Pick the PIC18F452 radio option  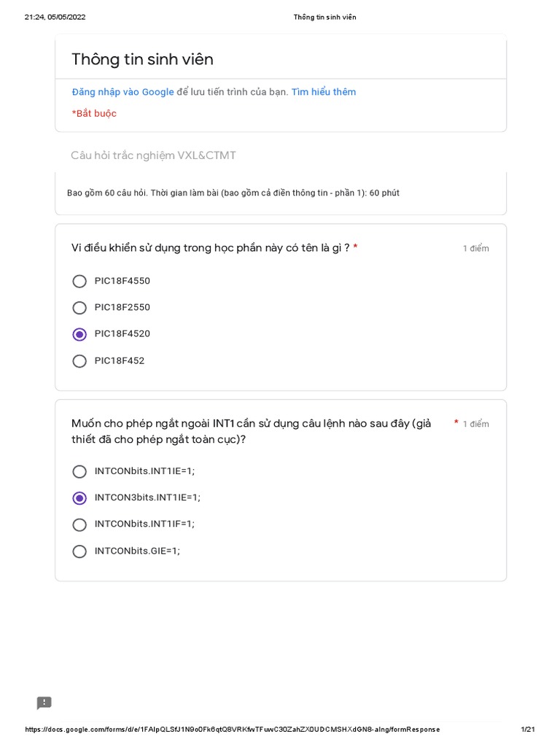tap(79, 361)
